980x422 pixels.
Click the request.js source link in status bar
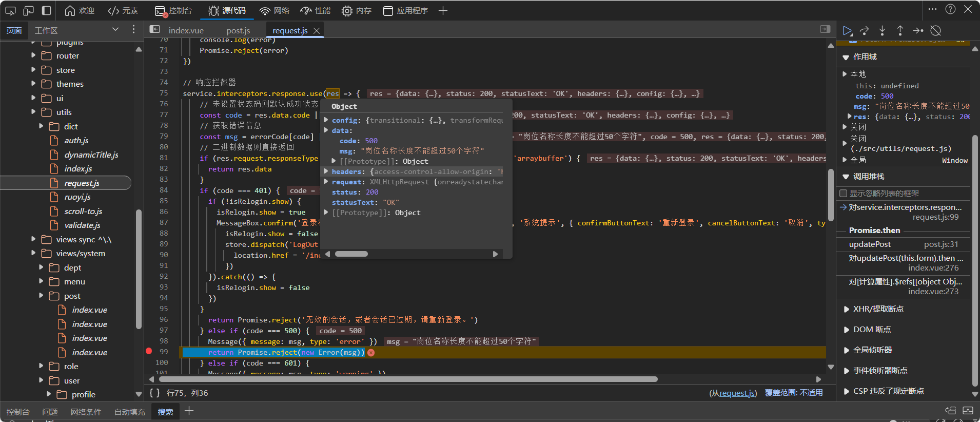tap(737, 393)
